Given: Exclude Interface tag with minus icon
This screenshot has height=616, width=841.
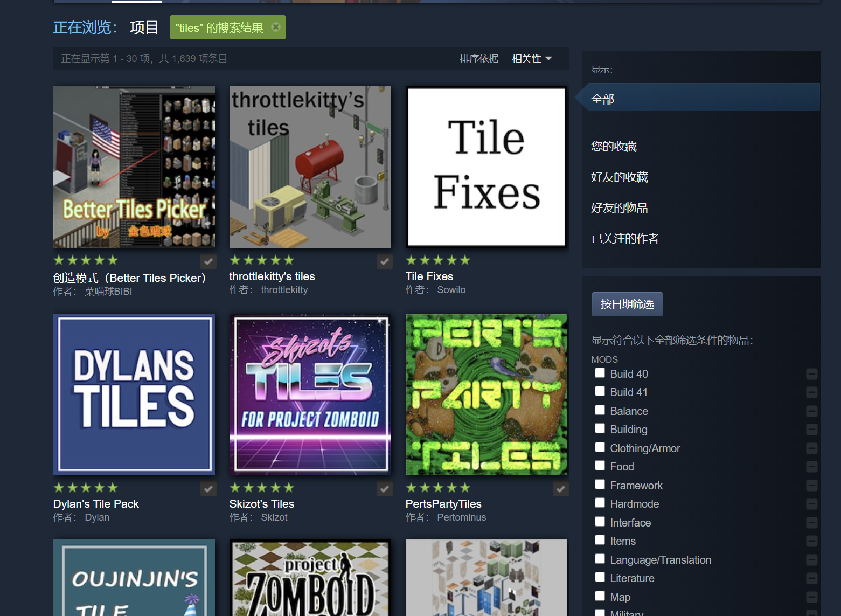Looking at the screenshot, I should (812, 523).
